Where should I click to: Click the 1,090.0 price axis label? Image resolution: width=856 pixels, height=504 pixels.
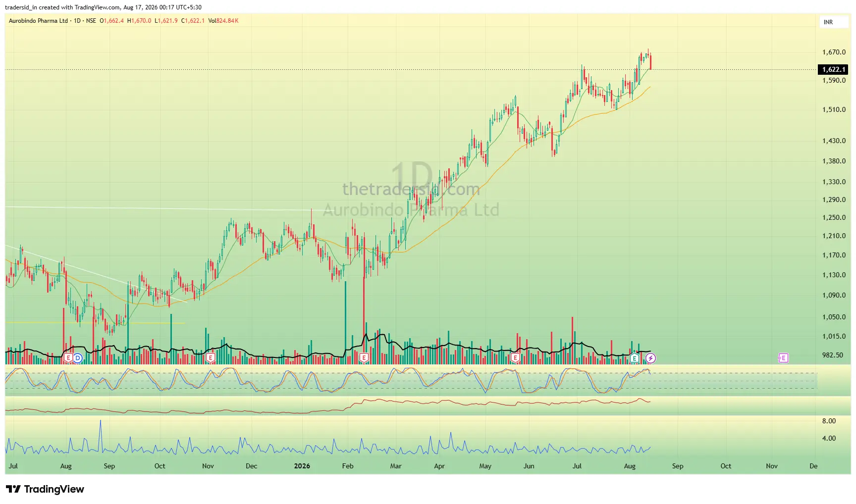(834, 295)
